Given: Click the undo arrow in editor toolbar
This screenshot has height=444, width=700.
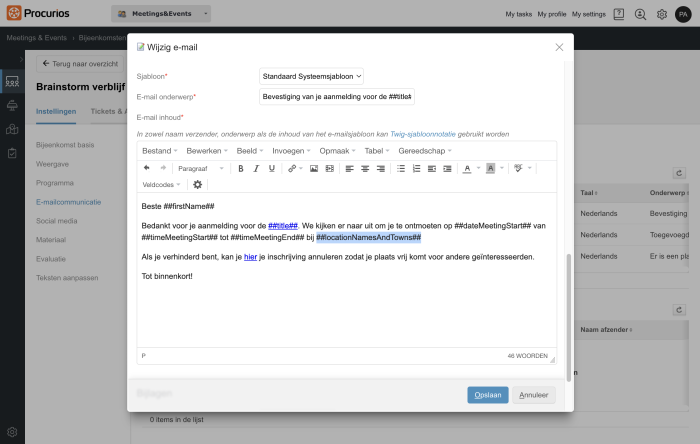Looking at the screenshot, I should pyautogui.click(x=146, y=168).
